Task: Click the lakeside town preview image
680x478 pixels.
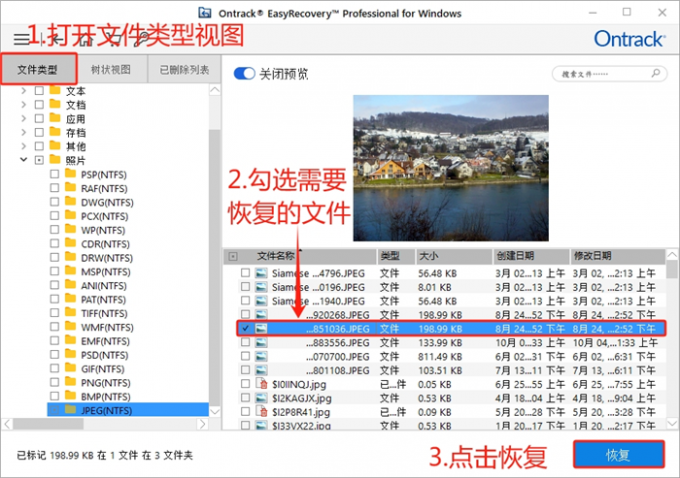Action: tap(451, 168)
